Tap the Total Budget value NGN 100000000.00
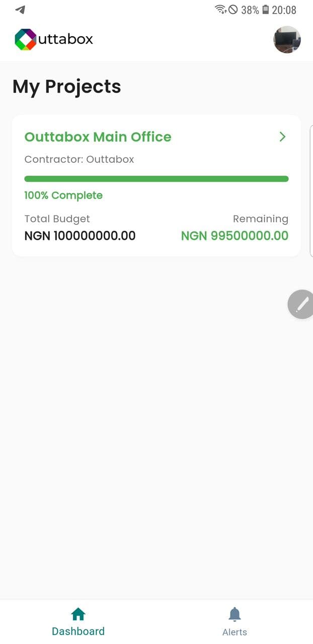Image resolution: width=313 pixels, height=644 pixels. (80, 235)
